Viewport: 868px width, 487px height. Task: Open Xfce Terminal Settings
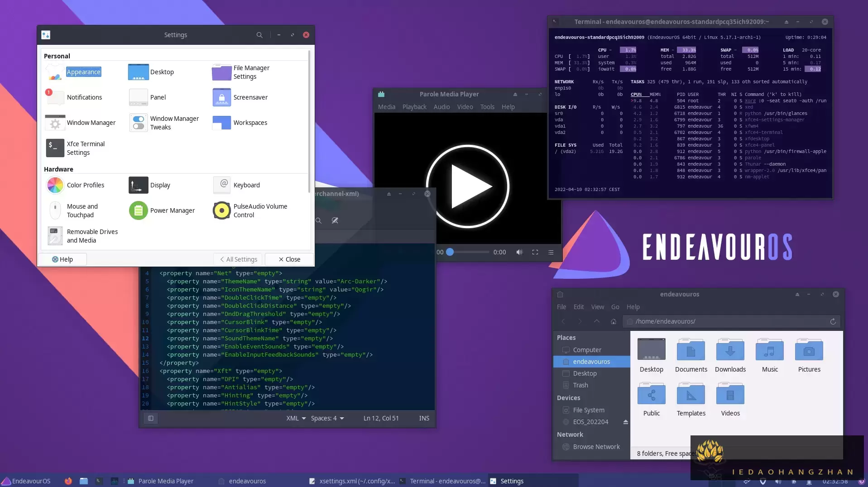75,148
